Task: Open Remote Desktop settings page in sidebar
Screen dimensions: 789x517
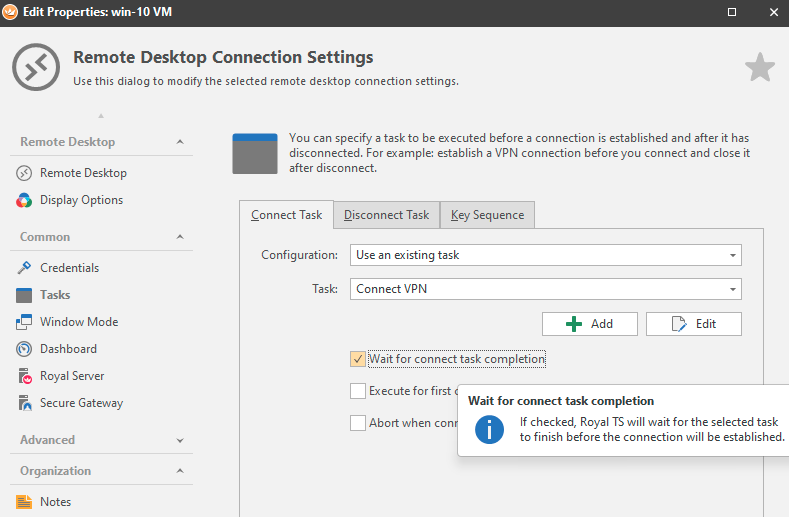Action: pyautogui.click(x=83, y=173)
